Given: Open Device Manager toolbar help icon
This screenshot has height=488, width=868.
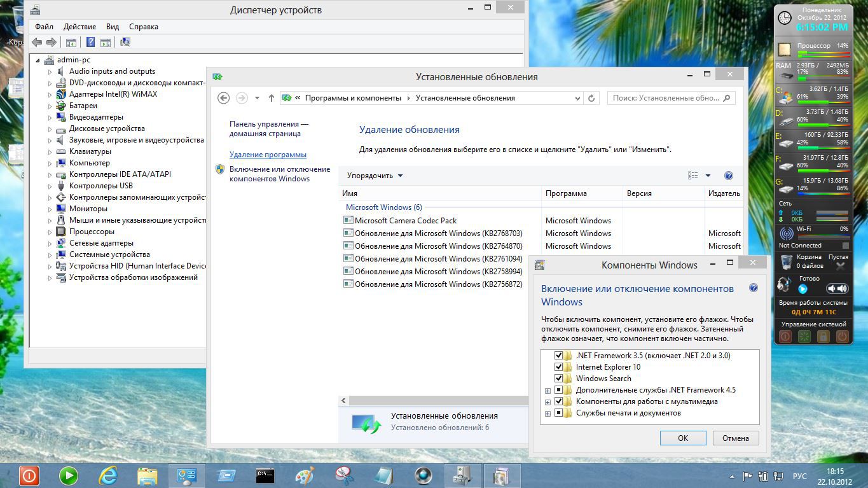Looking at the screenshot, I should click(90, 42).
